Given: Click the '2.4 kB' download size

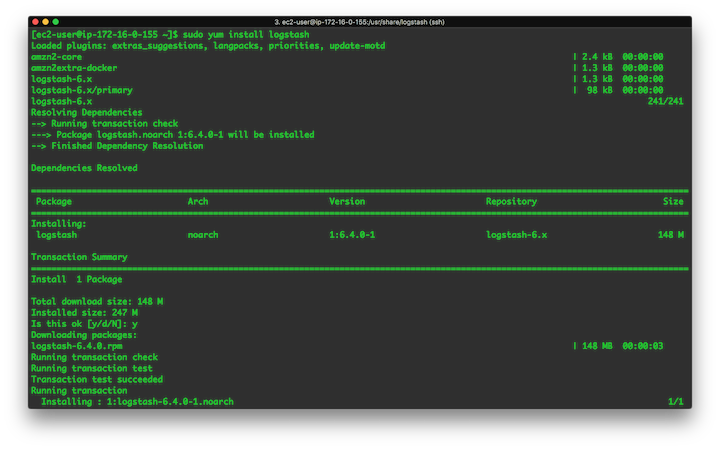Looking at the screenshot, I should coord(597,57).
